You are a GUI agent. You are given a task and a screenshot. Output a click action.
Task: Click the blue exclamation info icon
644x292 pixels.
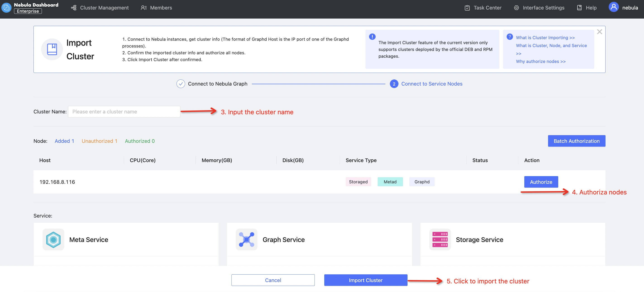[x=372, y=37]
